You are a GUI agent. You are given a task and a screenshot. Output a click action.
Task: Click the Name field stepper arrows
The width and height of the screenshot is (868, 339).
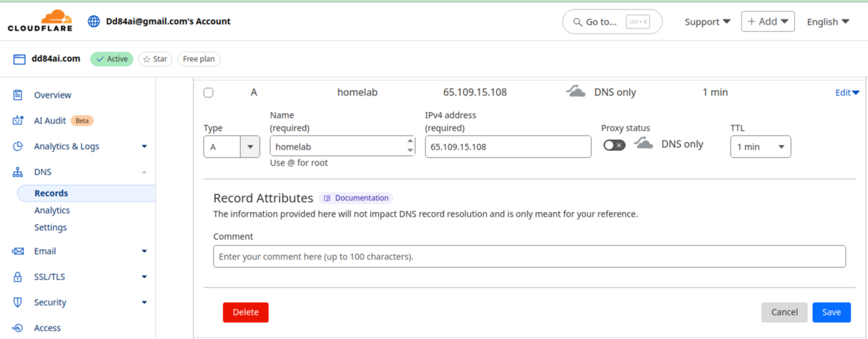[x=410, y=146]
